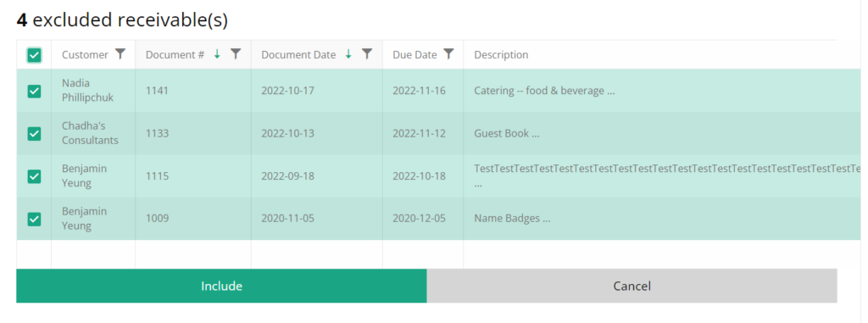This screenshot has width=868, height=323.
Task: Click the Due Date column header
Action: 415,55
